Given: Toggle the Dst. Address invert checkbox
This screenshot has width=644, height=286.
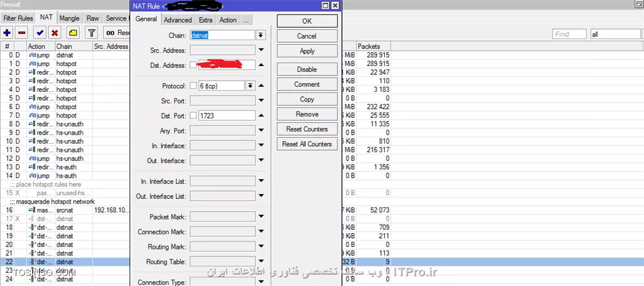Looking at the screenshot, I should (194, 65).
